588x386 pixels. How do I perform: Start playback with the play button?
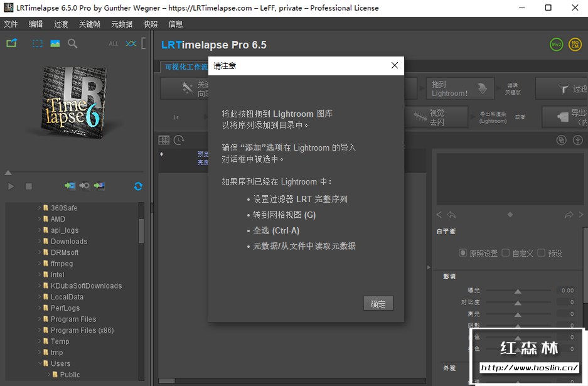pyautogui.click(x=11, y=186)
